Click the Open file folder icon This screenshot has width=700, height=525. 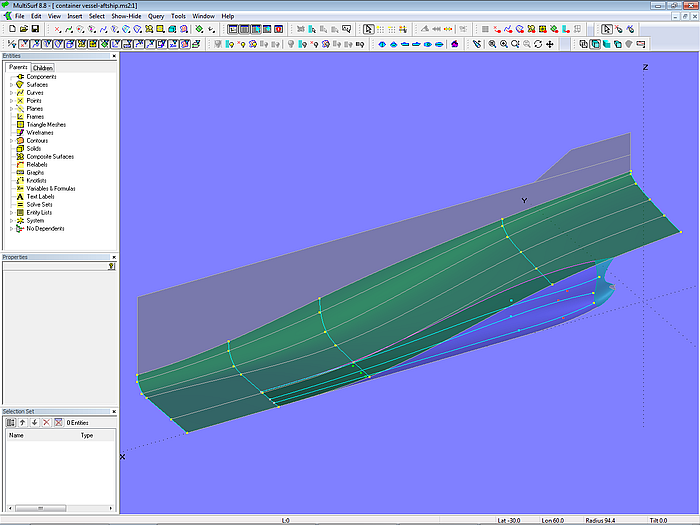pos(23,29)
